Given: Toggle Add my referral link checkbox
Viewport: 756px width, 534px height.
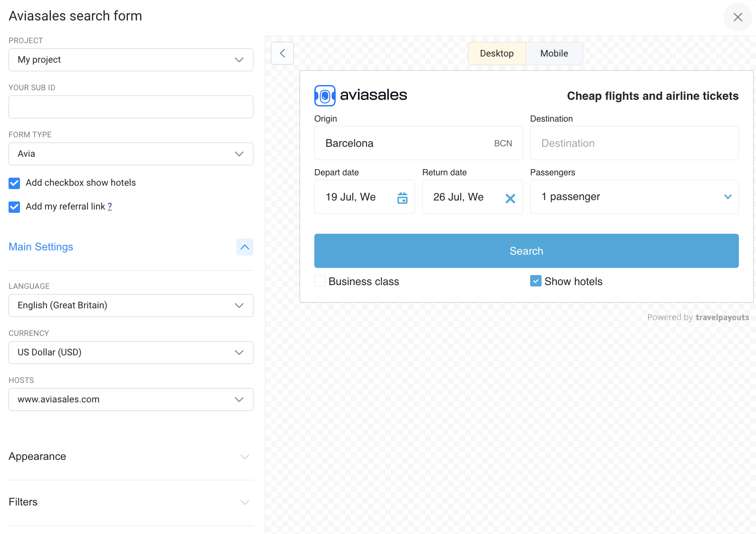Looking at the screenshot, I should [x=14, y=207].
